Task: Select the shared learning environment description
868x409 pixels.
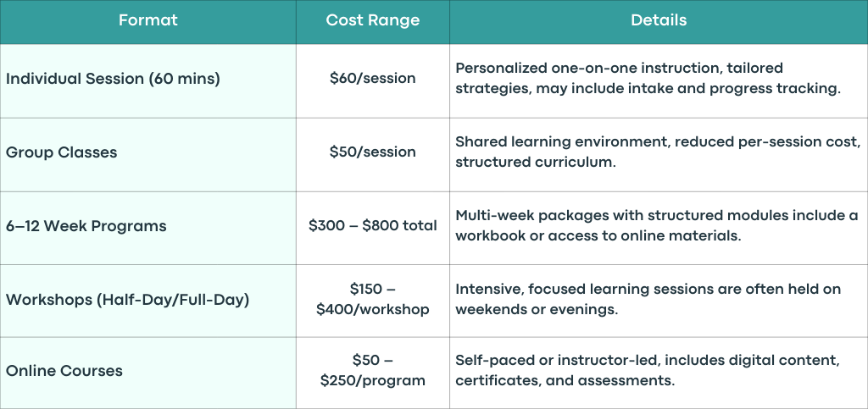Action: pos(658,152)
